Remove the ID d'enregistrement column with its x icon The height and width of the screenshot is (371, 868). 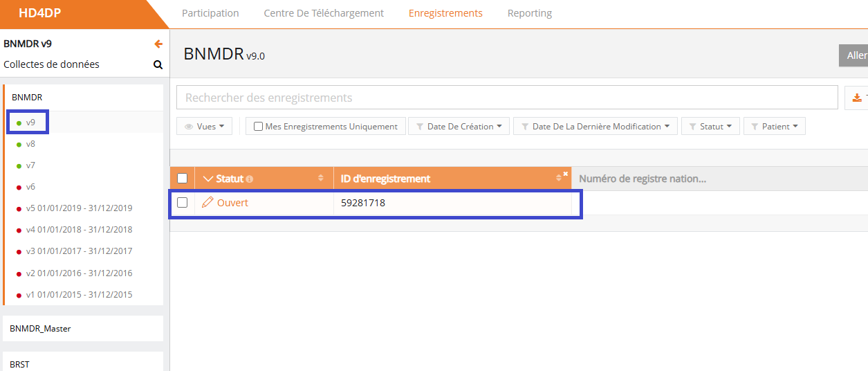(565, 174)
